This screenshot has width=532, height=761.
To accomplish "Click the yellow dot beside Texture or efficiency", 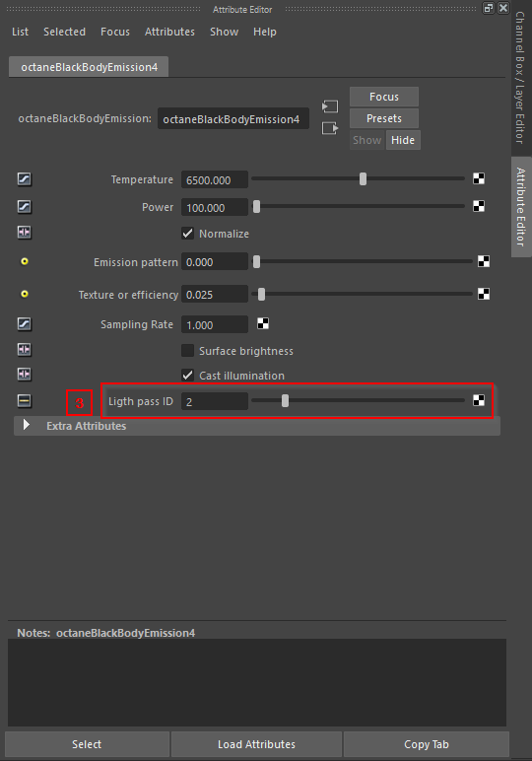I will tap(25, 294).
